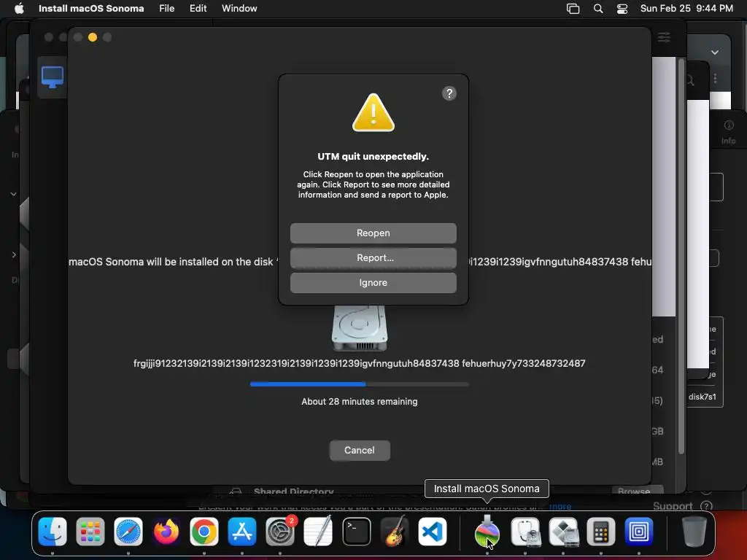
Task: Open Boot Camp Assistant from the Dock
Action: pos(563,532)
